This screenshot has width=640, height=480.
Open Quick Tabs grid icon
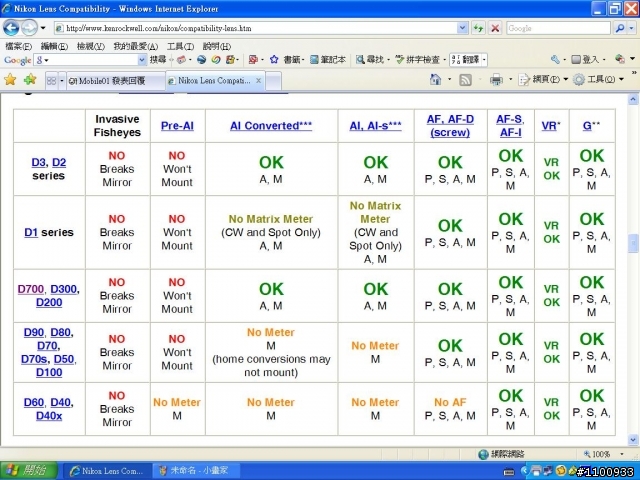point(51,81)
